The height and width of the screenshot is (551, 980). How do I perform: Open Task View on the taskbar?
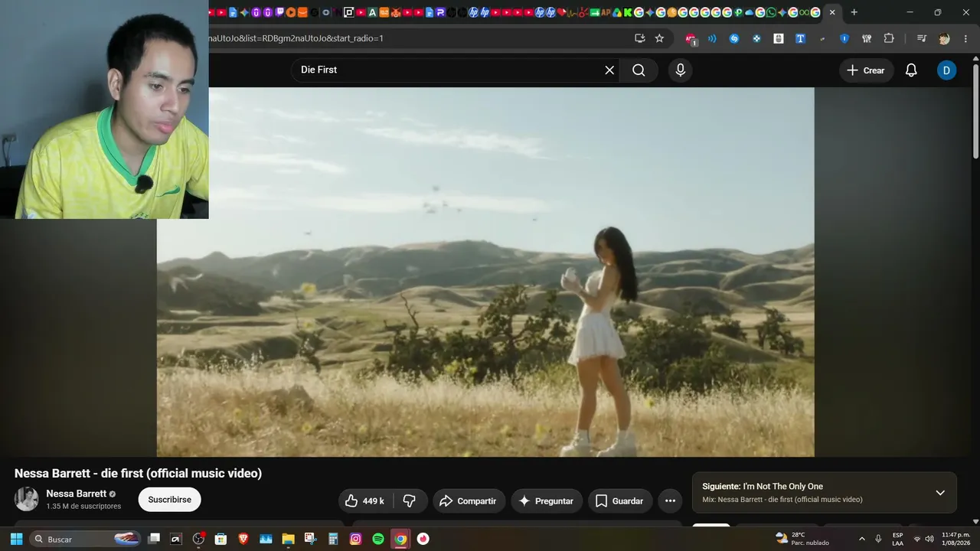(154, 539)
